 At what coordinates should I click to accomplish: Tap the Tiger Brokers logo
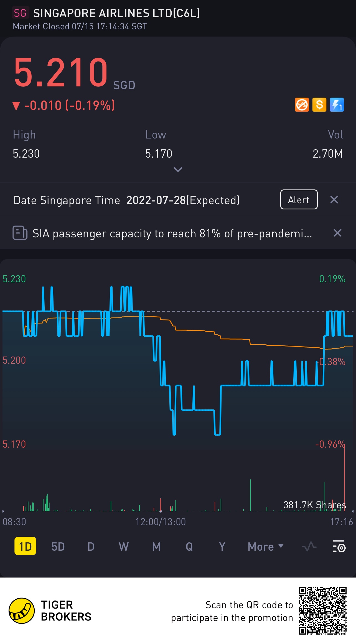click(22, 610)
